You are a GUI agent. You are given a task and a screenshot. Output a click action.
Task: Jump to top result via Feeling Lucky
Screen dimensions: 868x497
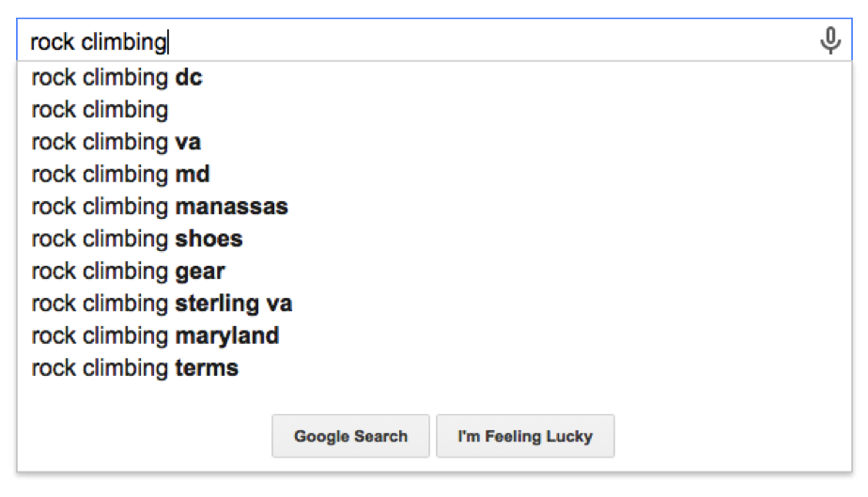pos(525,436)
